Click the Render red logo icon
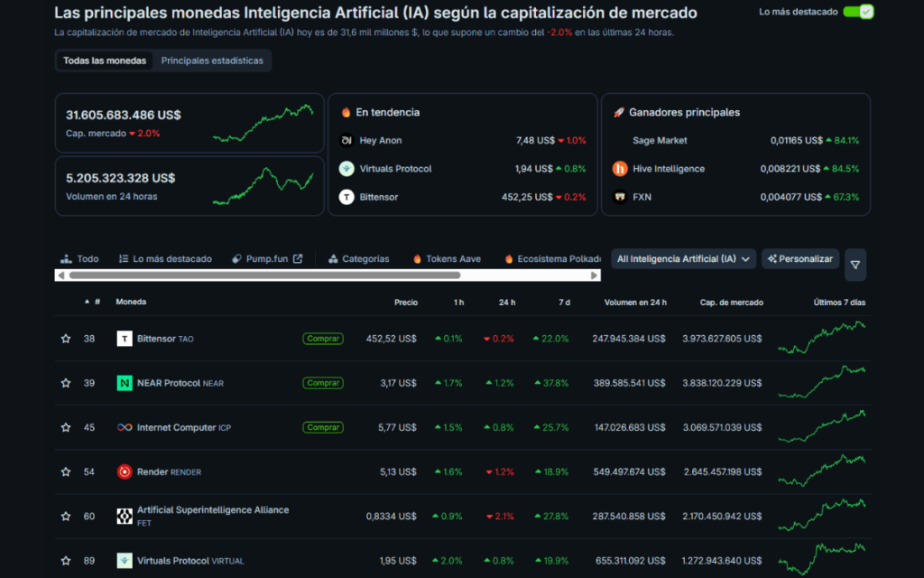 coord(125,471)
